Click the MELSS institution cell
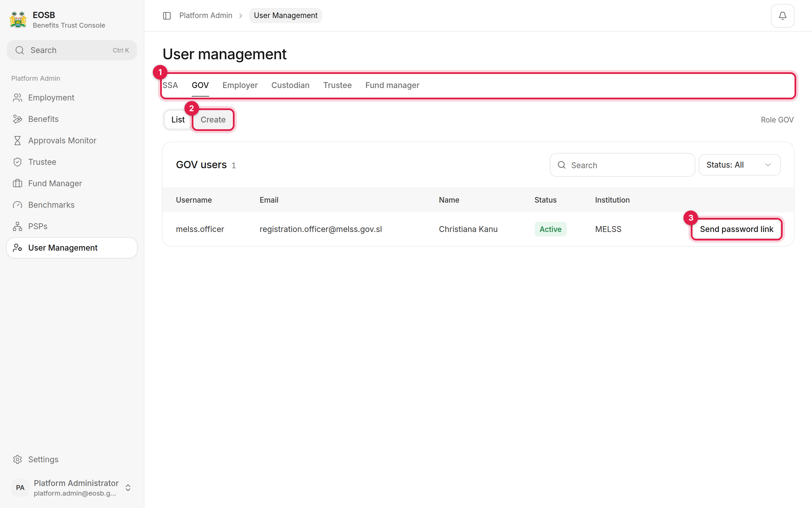 pos(608,229)
